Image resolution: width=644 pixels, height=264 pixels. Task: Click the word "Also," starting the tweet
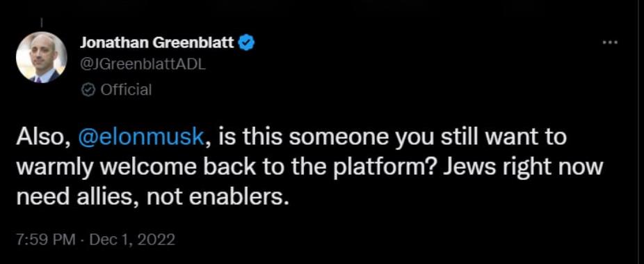(x=44, y=138)
